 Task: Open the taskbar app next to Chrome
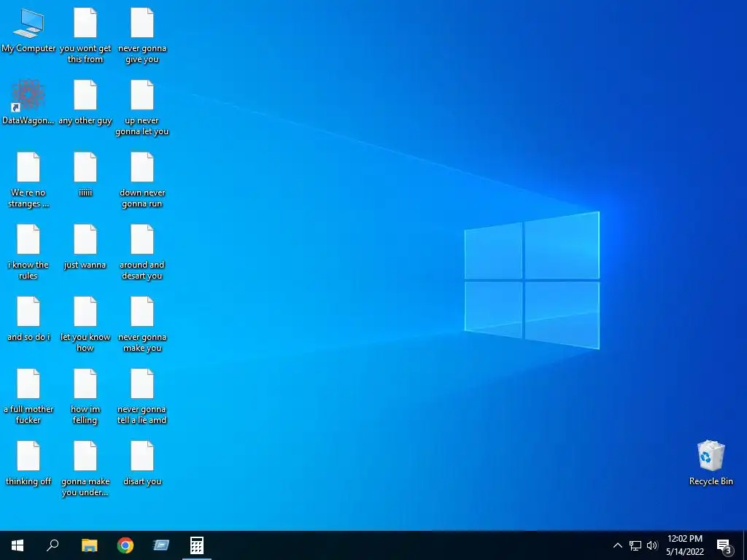pos(161,545)
